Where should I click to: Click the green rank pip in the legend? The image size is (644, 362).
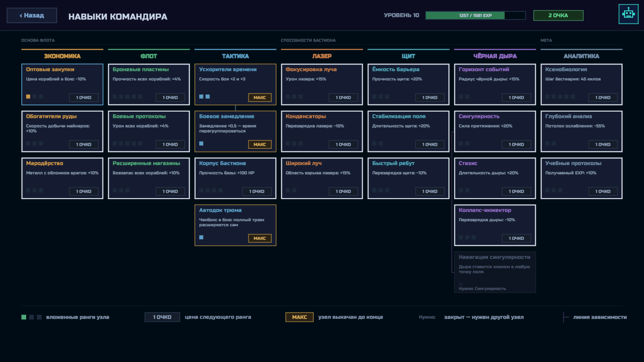click(24, 317)
